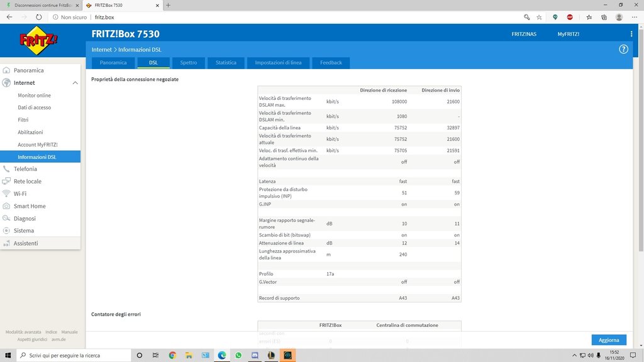Open the three-dot FRITZ!Box menu
Viewport: 644px width, 362px height.
click(631, 34)
